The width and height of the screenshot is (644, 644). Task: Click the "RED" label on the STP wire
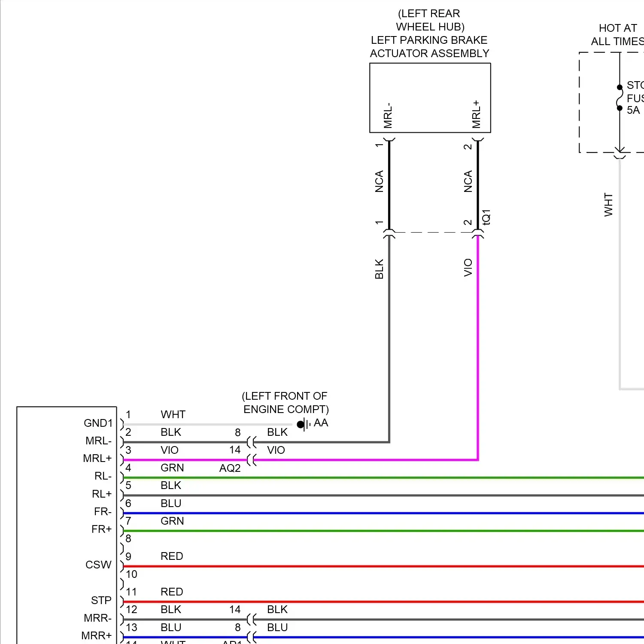coord(172,592)
